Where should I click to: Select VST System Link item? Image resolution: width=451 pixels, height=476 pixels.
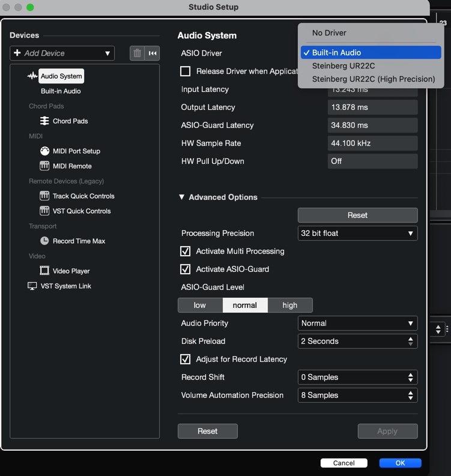(x=66, y=286)
